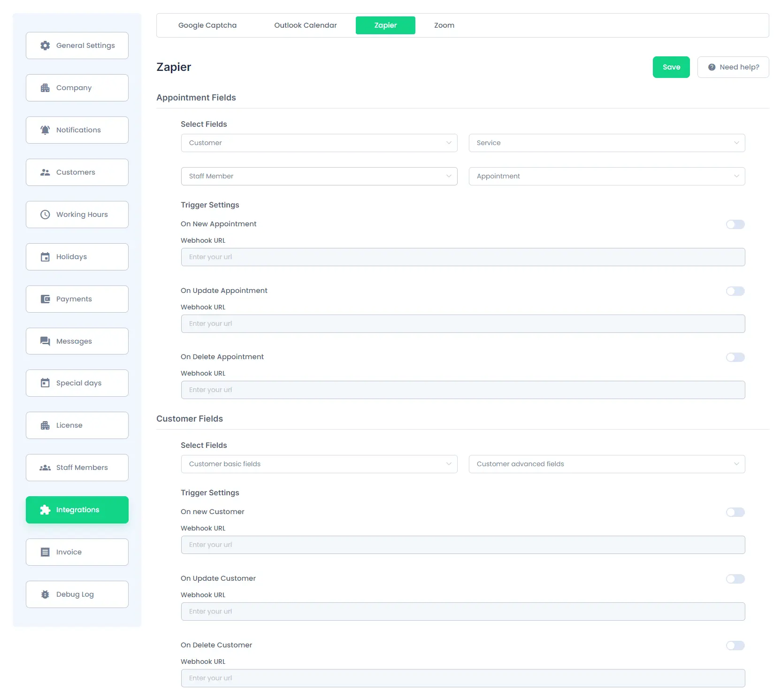The width and height of the screenshot is (781, 700).
Task: Switch to the Zoom tab
Action: 444,25
